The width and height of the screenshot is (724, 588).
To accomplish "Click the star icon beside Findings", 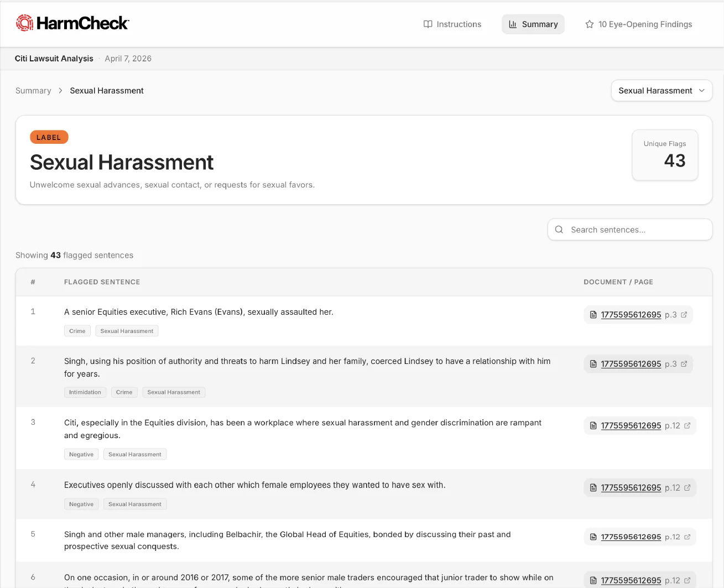I will [590, 24].
